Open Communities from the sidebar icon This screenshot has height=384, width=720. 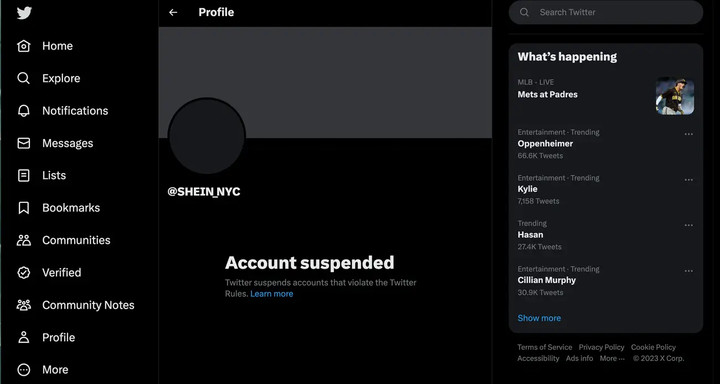[x=23, y=240]
